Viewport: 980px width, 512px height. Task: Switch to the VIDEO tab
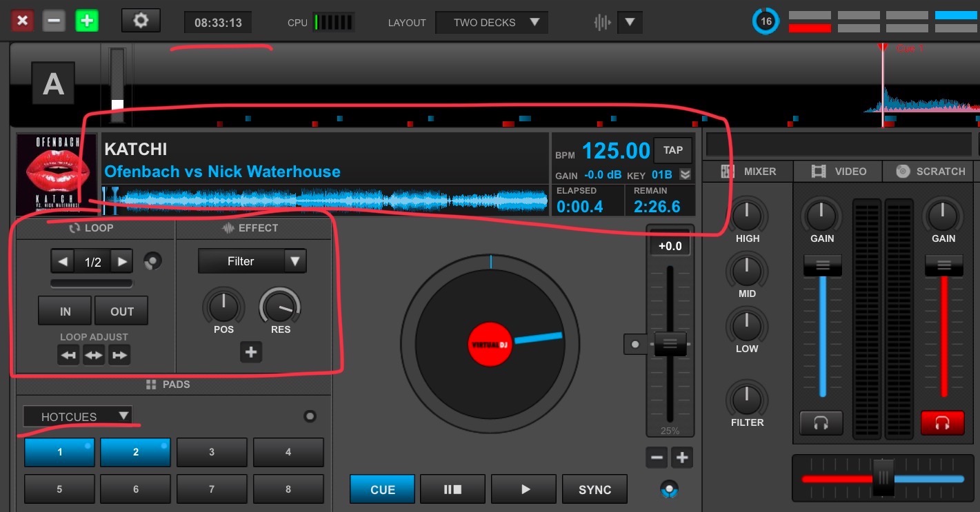coord(839,171)
